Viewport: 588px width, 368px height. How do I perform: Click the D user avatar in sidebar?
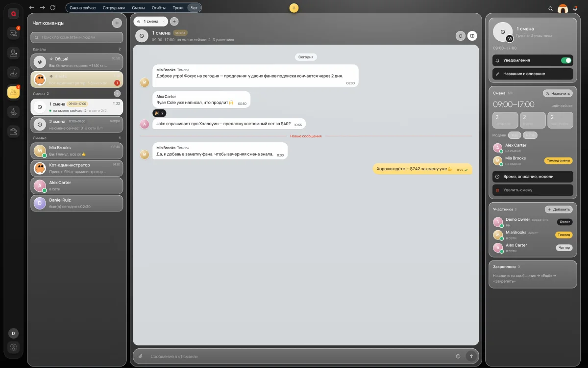click(14, 333)
